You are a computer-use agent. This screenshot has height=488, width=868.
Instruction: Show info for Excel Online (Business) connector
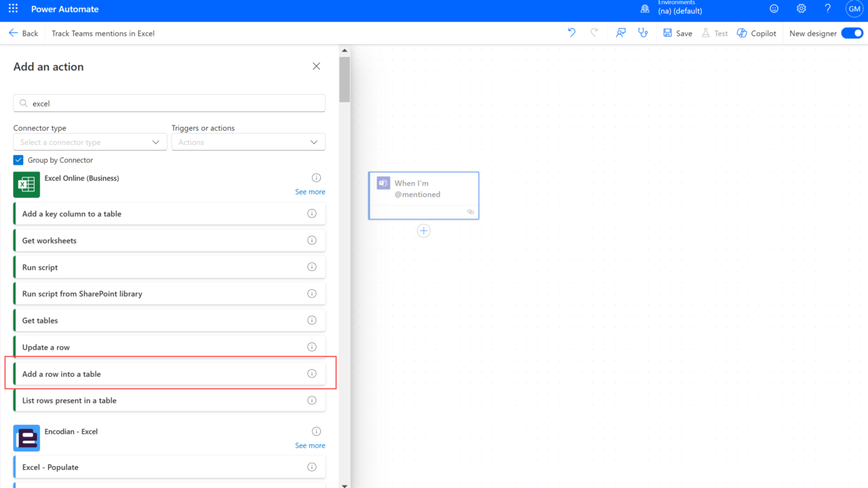click(316, 178)
